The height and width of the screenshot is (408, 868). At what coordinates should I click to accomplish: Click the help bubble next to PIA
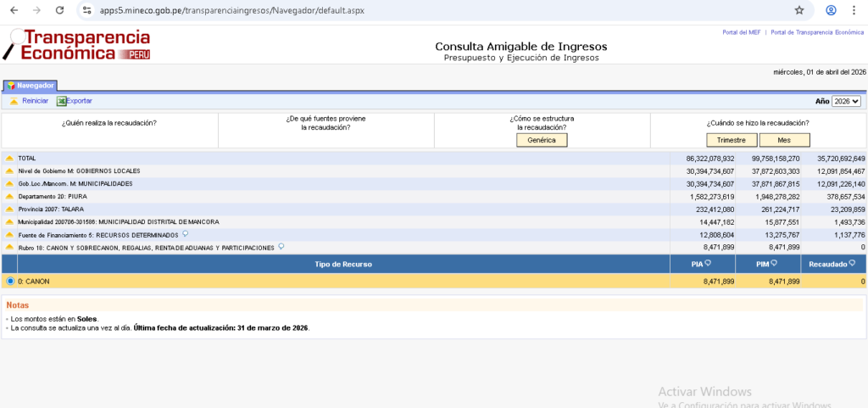[706, 264]
